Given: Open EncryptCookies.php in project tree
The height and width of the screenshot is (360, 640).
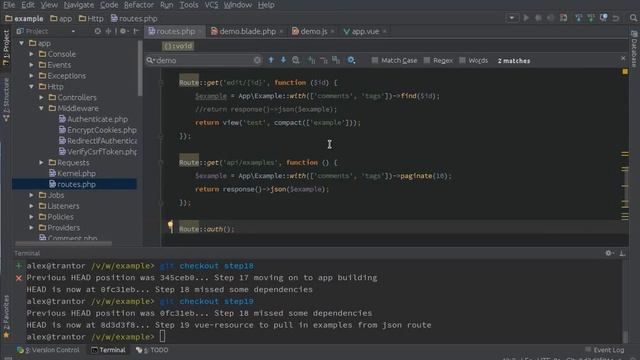Looking at the screenshot, I should point(98,130).
